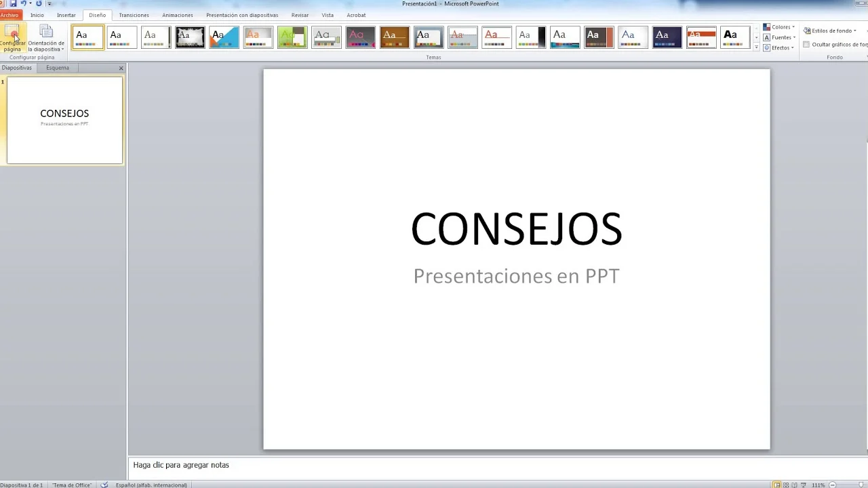868x488 pixels.
Task: Select the green blocks theme thumbnail
Action: coord(292,37)
